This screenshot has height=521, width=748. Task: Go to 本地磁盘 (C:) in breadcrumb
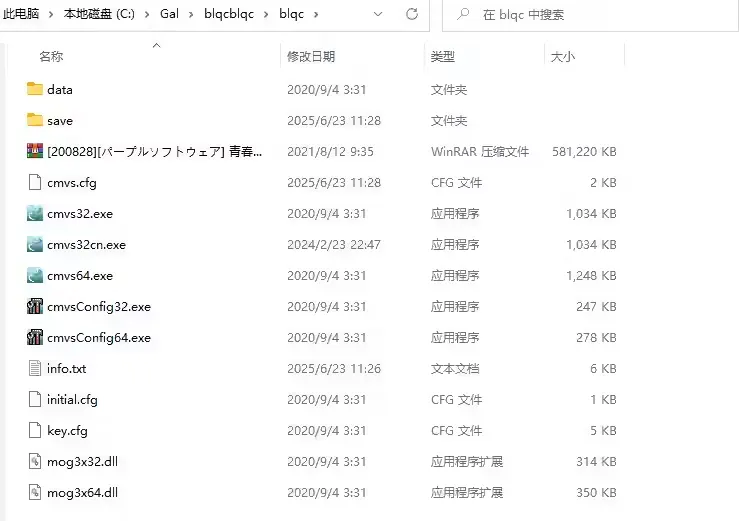99,14
